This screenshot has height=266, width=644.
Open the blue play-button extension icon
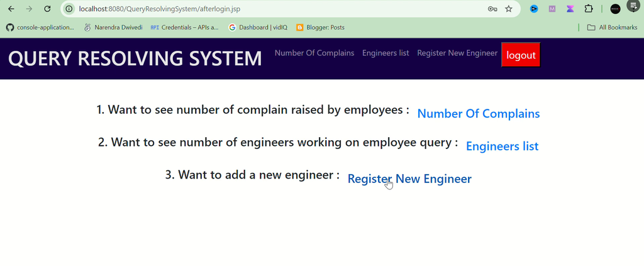click(534, 9)
